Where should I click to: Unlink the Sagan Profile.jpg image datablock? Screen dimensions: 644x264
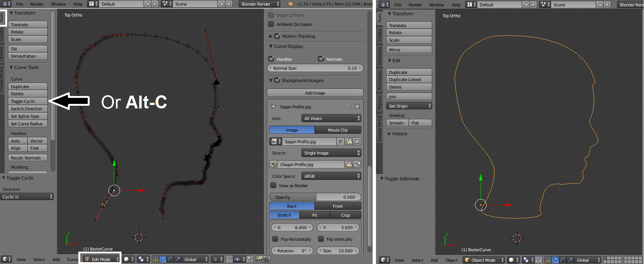point(357,141)
